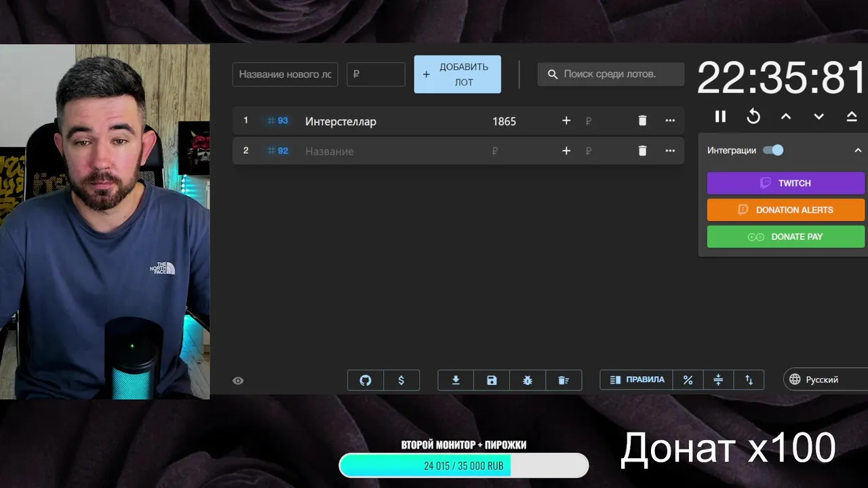Click the up-down sort arrows icon

(749, 380)
